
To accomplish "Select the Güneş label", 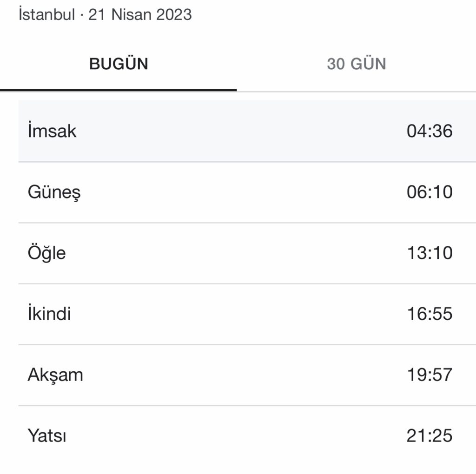I will click(x=54, y=192).
